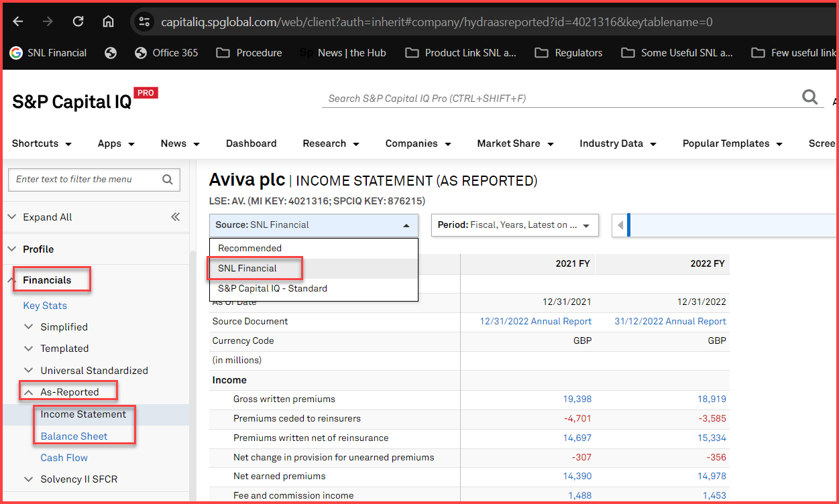The image size is (839, 504).
Task: Click the left arrow of period slider
Action: coord(620,225)
